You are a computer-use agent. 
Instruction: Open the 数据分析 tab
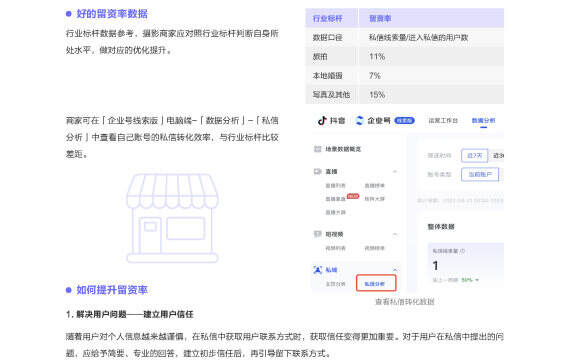coord(483,120)
